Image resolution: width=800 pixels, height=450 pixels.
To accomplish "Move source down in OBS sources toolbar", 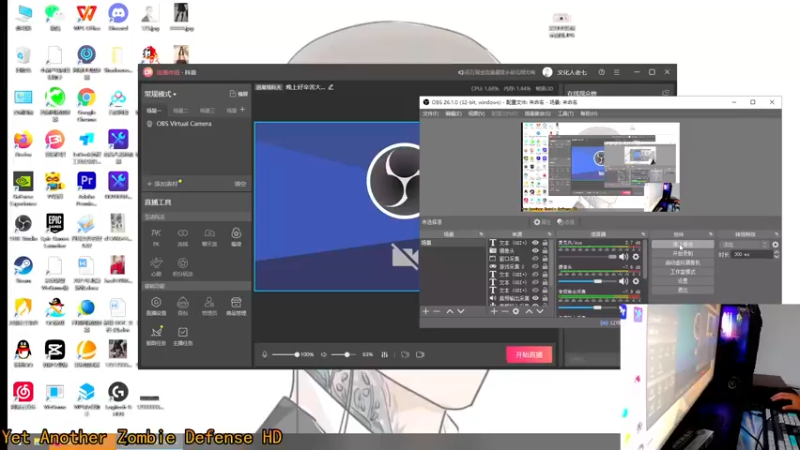I will click(540, 311).
